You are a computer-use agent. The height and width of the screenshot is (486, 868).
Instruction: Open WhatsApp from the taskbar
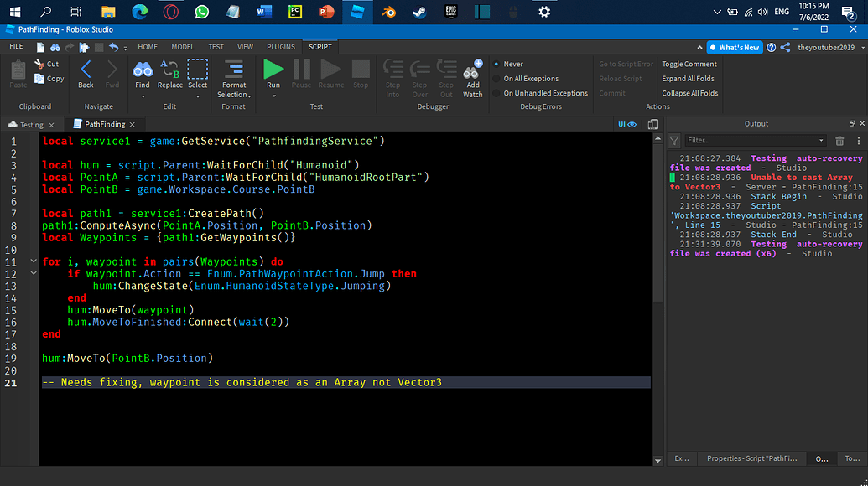pos(201,12)
